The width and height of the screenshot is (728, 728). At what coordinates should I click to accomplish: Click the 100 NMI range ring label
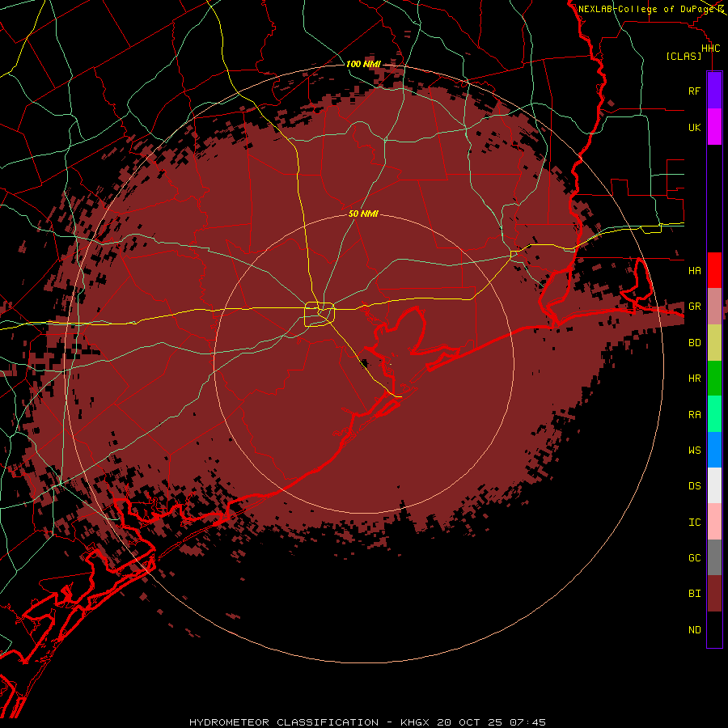(x=362, y=64)
